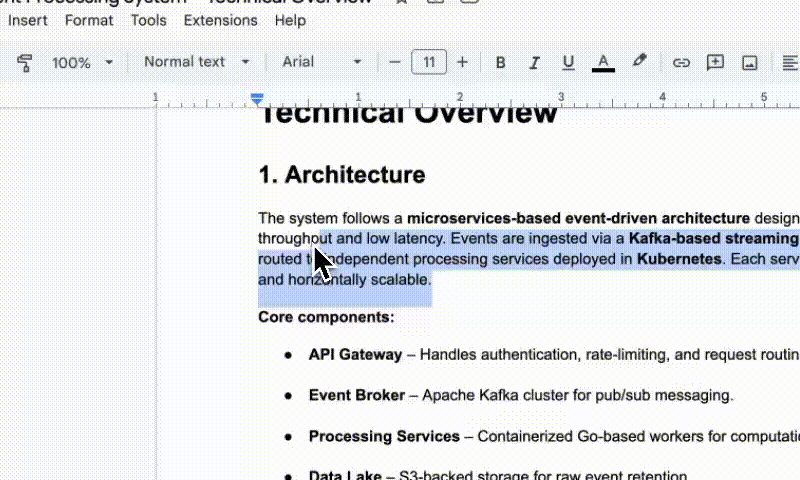Click the Insert link icon
Screen dimensions: 800x480
681,62
